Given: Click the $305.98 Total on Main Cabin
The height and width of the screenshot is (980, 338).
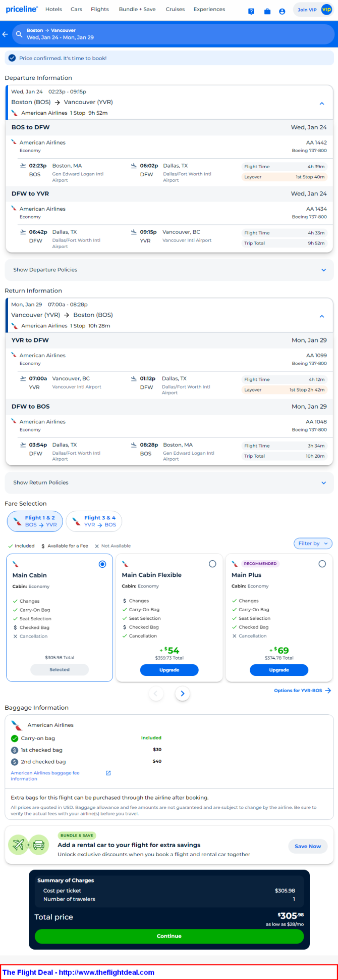Looking at the screenshot, I should pyautogui.click(x=60, y=658).
